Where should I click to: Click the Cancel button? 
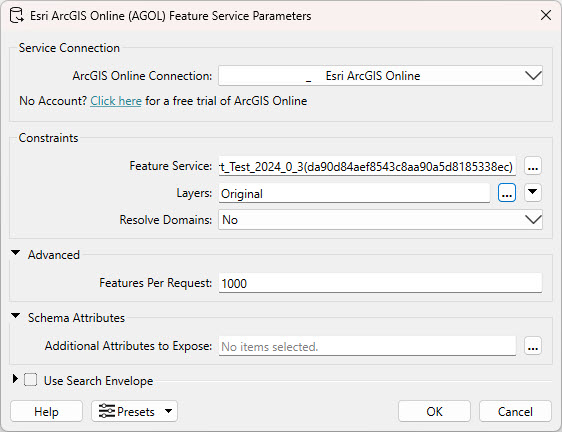tap(515, 412)
